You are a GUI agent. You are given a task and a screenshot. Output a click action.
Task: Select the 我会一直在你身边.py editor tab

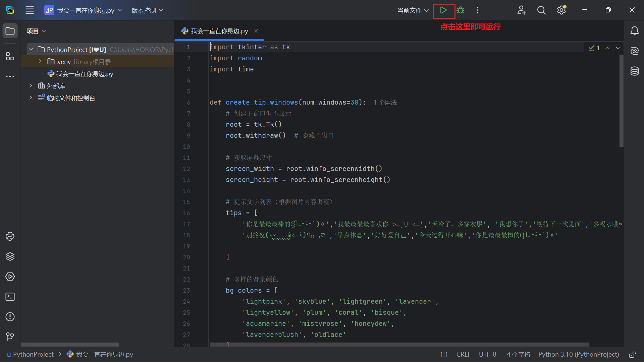219,31
